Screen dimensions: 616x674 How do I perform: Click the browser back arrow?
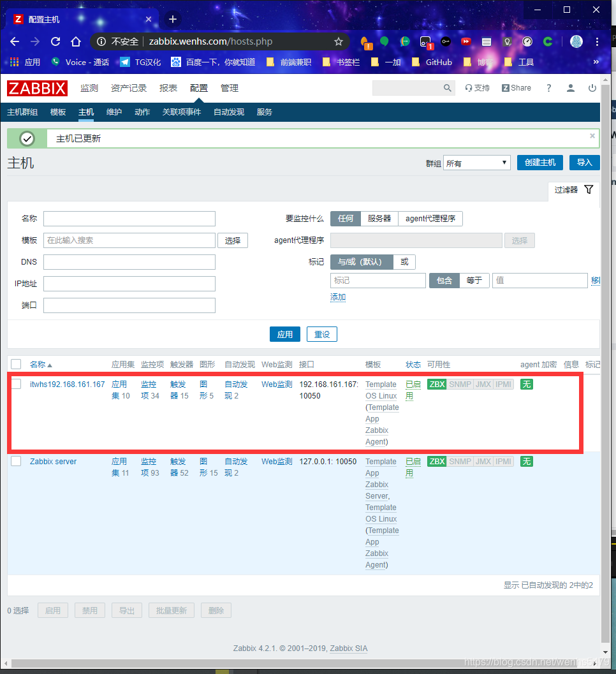coord(15,41)
